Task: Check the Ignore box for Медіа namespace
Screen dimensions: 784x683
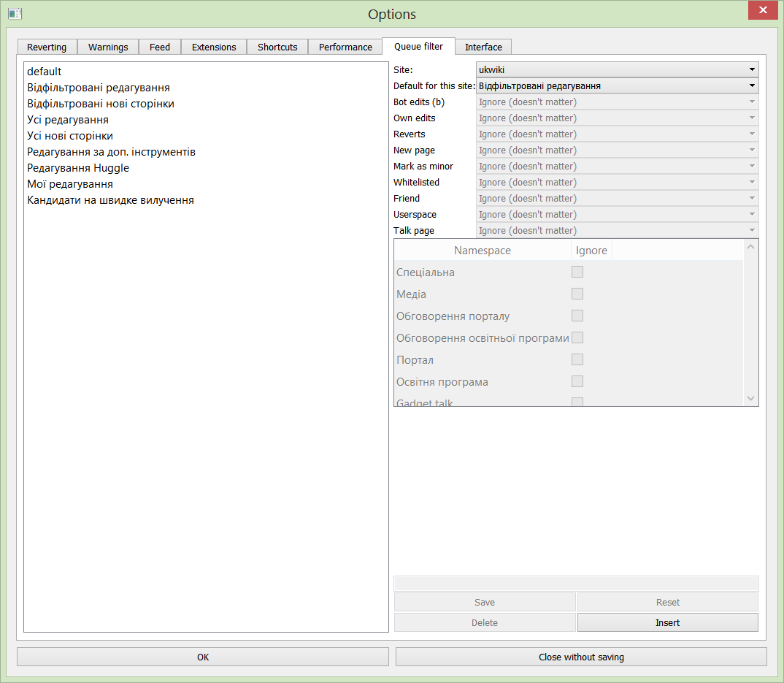Action: 577,294
